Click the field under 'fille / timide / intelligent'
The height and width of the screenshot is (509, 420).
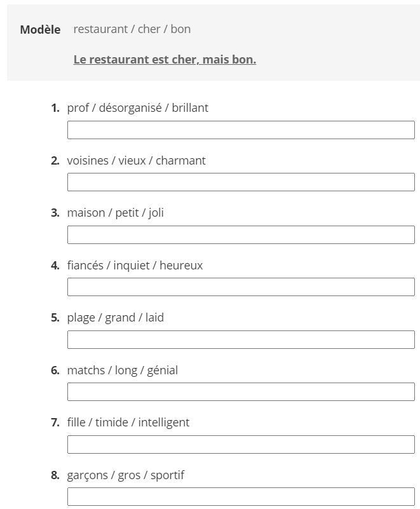tap(241, 445)
